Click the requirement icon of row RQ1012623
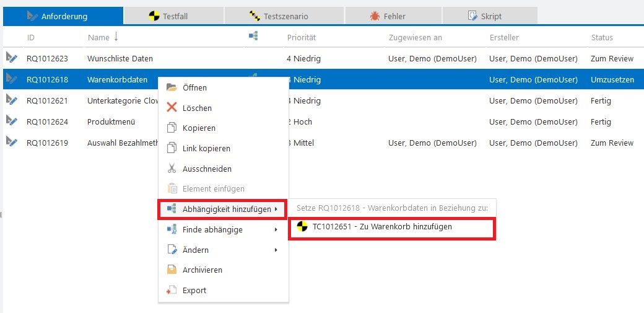 tap(12, 58)
